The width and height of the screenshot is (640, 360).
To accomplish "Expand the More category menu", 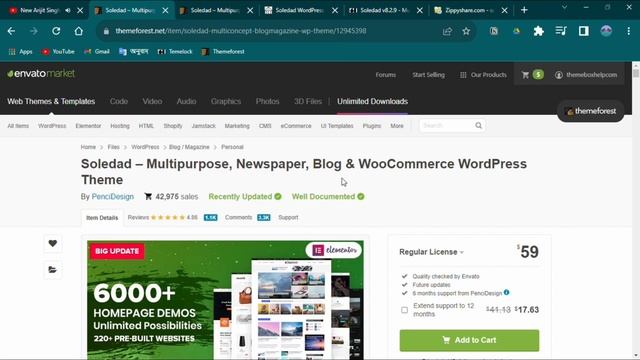I will pos(397,126).
